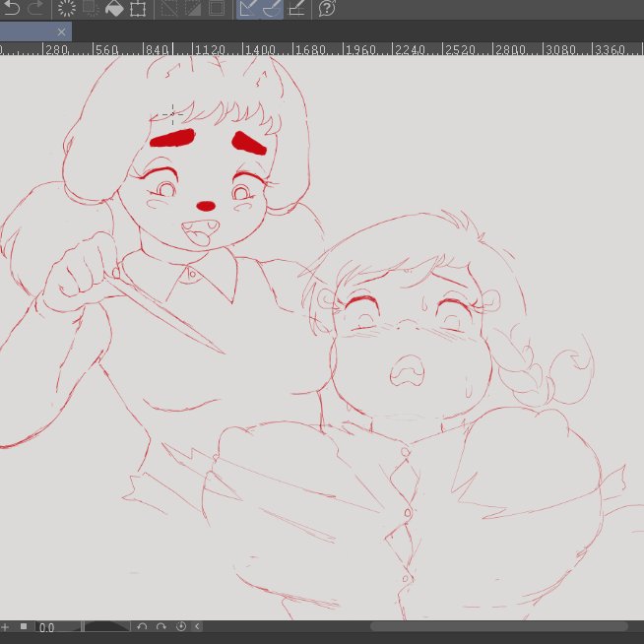Toggle Snap to Grid button

click(295, 9)
